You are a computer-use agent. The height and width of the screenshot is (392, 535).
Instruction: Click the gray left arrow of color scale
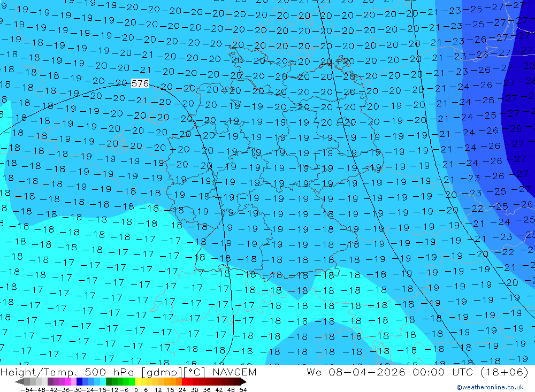pyautogui.click(x=19, y=381)
